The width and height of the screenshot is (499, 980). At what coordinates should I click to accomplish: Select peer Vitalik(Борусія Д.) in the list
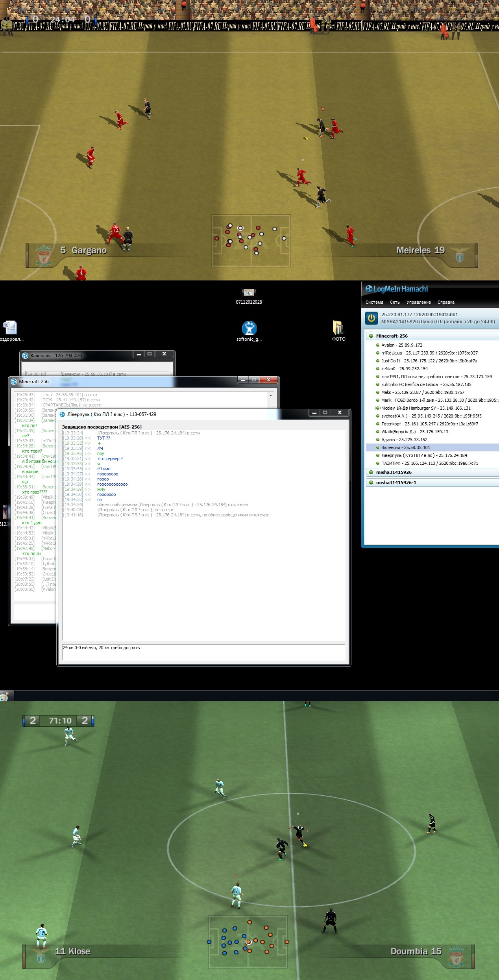tap(432, 432)
